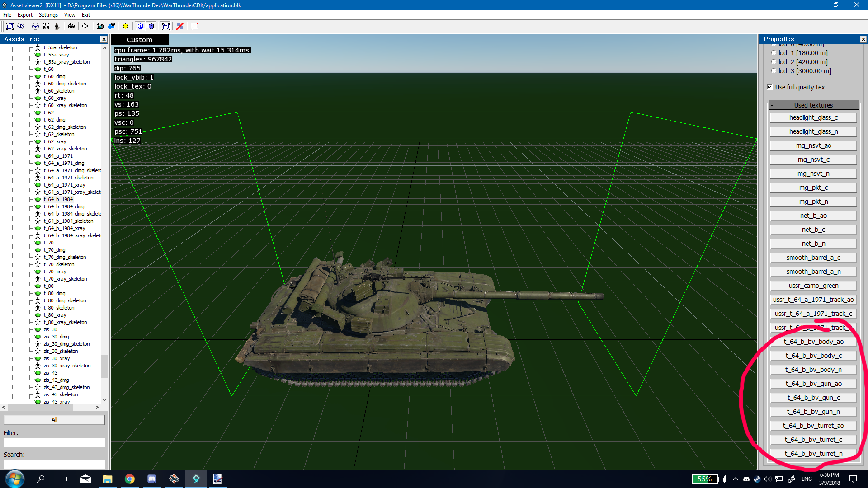This screenshot has width=868, height=488.
Task: Select the t_70_xray_skeleton asset
Action: coord(65,279)
